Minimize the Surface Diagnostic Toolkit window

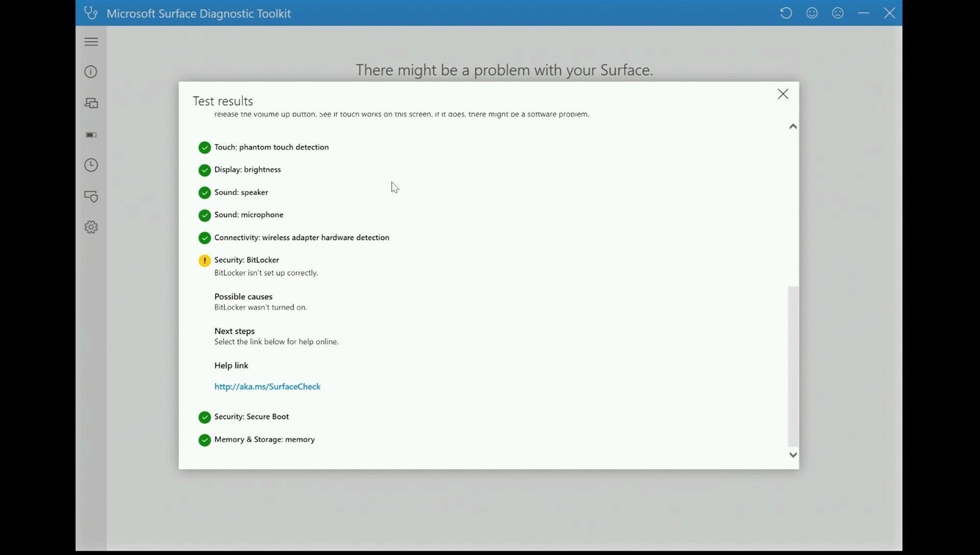click(x=864, y=13)
